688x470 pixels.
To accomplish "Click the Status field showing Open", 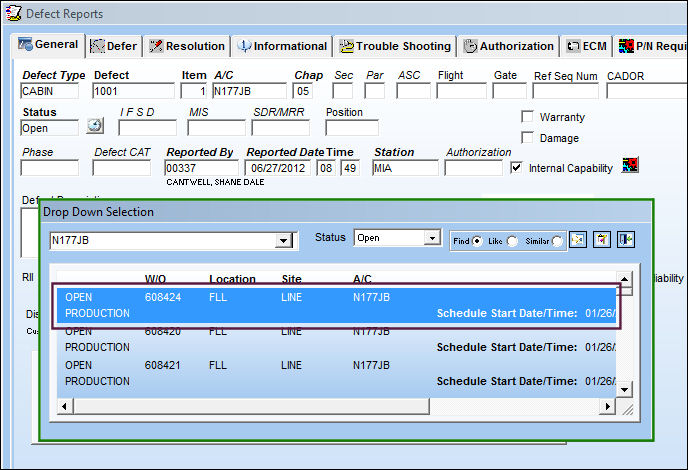I will coord(50,128).
